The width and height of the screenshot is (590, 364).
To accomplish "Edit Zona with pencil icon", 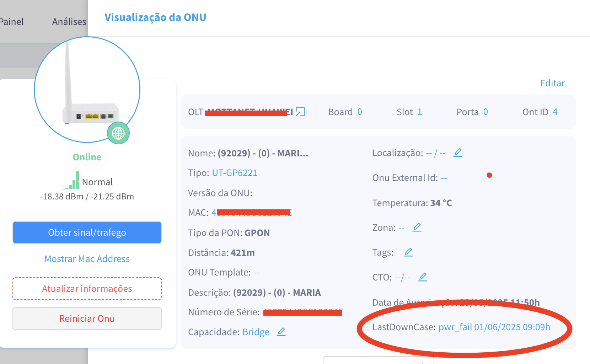I will [x=417, y=227].
